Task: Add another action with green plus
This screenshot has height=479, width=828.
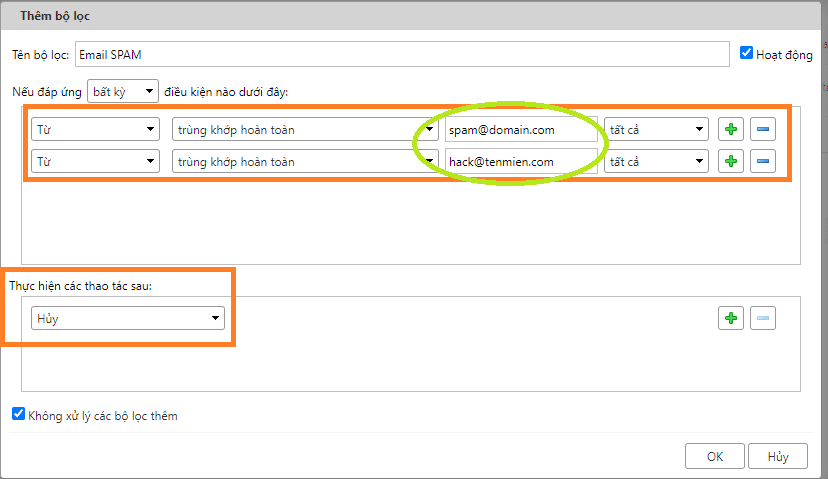Action: click(x=731, y=318)
